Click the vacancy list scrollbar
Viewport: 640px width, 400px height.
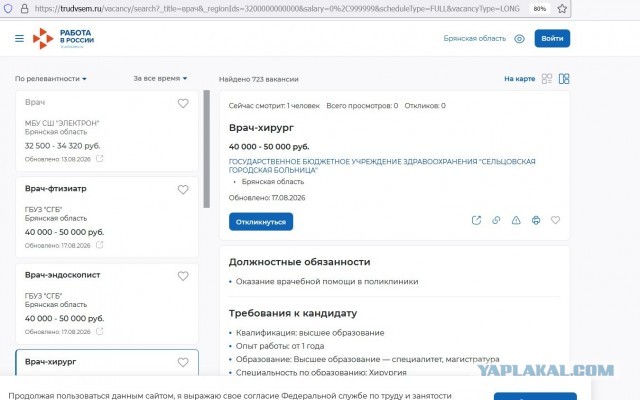207,149
